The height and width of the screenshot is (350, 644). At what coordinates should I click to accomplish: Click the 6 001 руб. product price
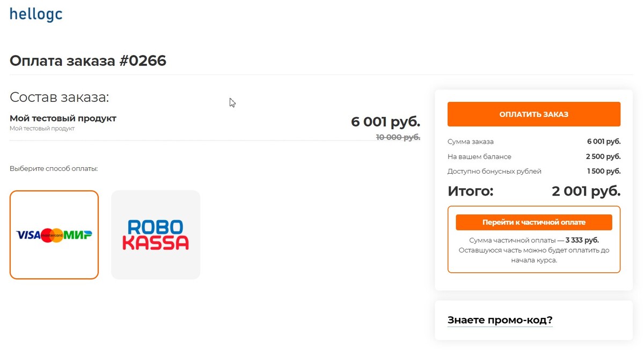pyautogui.click(x=385, y=122)
